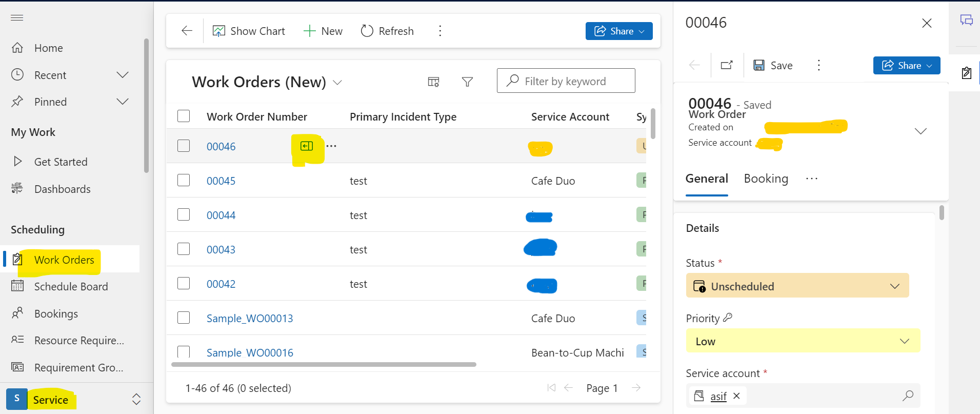Click Show Chart button
Viewport: 980px width, 414px height.
(x=249, y=31)
